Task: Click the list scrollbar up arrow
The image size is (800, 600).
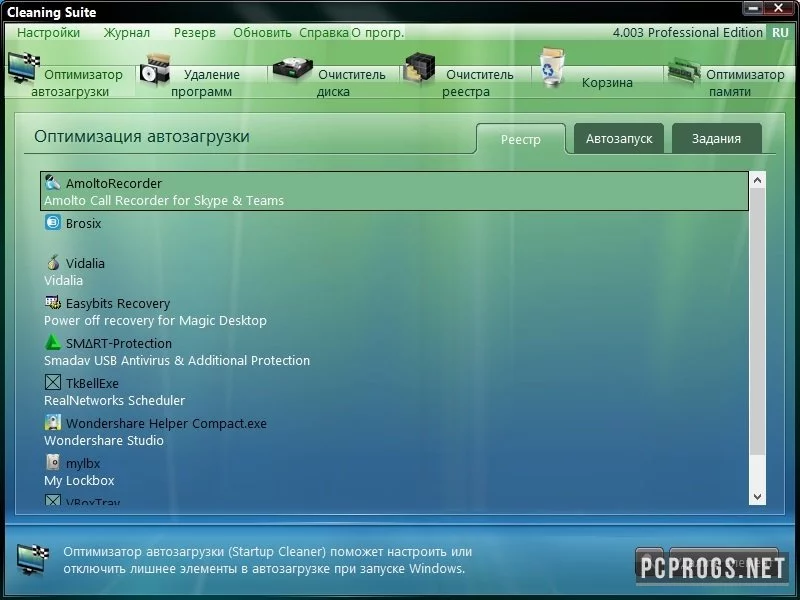Action: coord(757,180)
